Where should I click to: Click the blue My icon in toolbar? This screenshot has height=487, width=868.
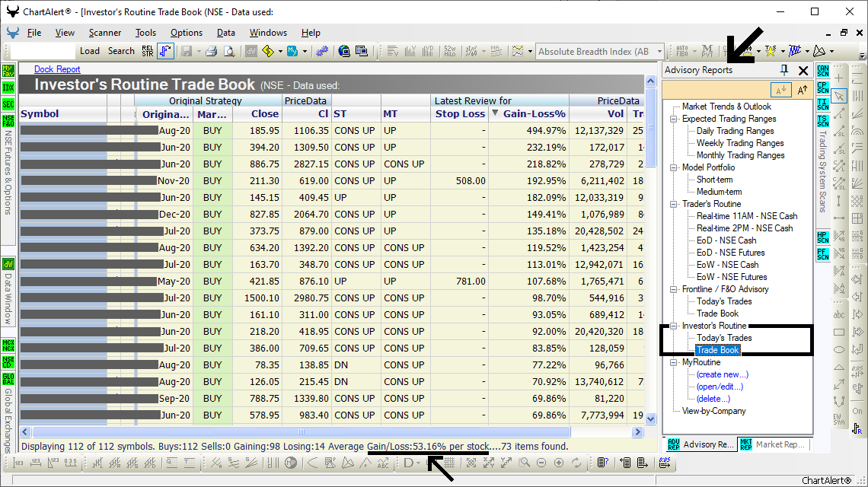click(292, 51)
